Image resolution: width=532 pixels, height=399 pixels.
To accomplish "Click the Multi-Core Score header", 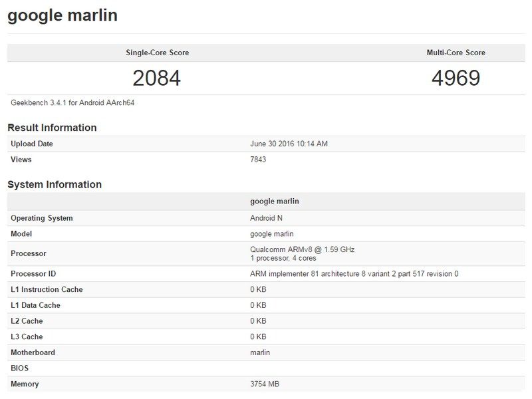I will 456,53.
